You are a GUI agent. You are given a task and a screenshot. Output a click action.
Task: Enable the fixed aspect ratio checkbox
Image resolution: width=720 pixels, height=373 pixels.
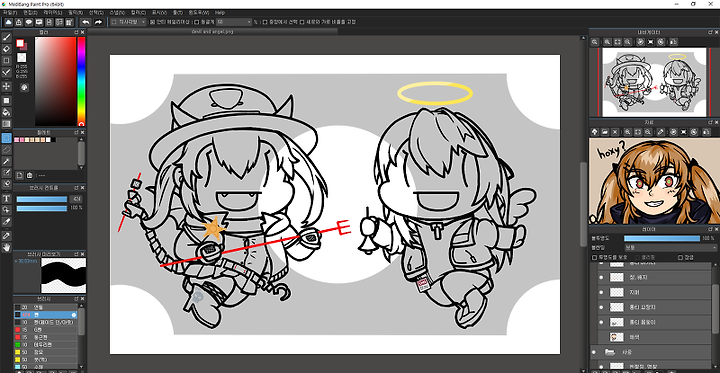click(x=302, y=22)
